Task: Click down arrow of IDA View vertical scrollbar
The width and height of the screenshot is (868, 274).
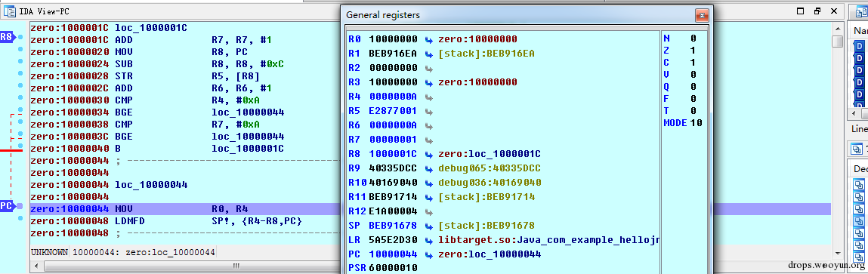Action: click(838, 253)
